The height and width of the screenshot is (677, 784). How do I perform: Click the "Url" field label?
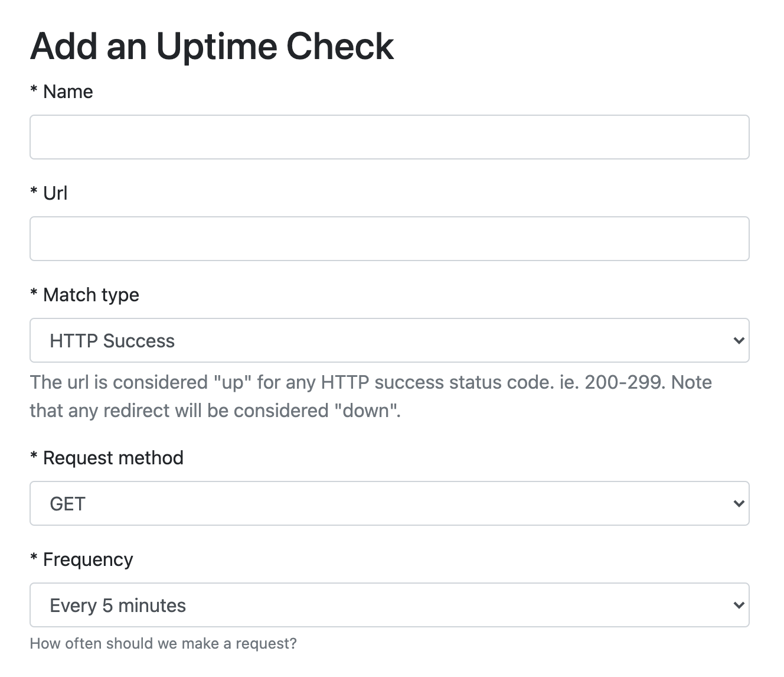click(55, 193)
